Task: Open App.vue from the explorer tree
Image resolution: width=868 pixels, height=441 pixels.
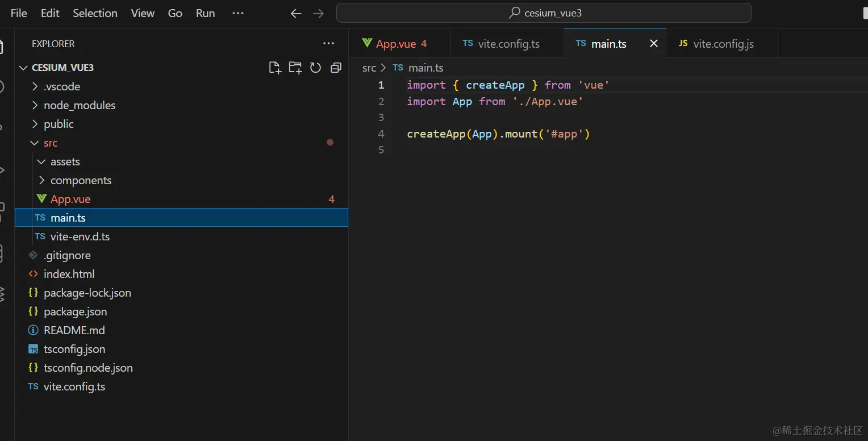Action: point(181,199)
